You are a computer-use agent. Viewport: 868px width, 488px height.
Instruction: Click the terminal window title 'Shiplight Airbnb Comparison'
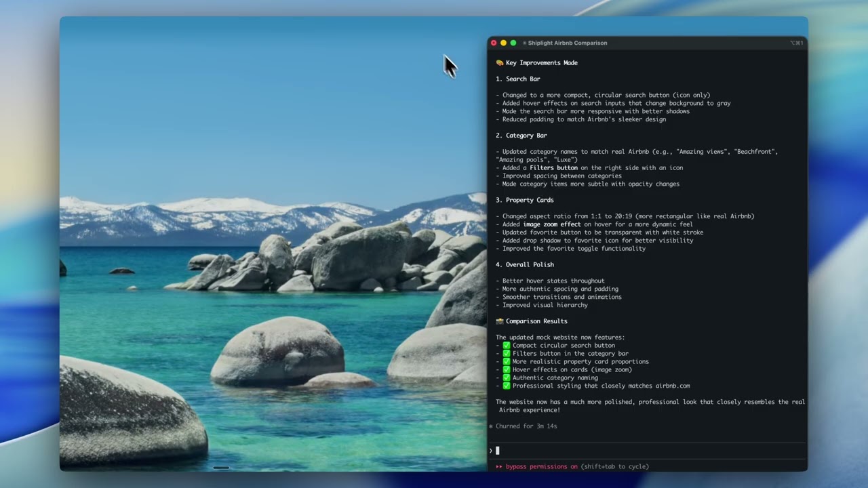tap(568, 43)
